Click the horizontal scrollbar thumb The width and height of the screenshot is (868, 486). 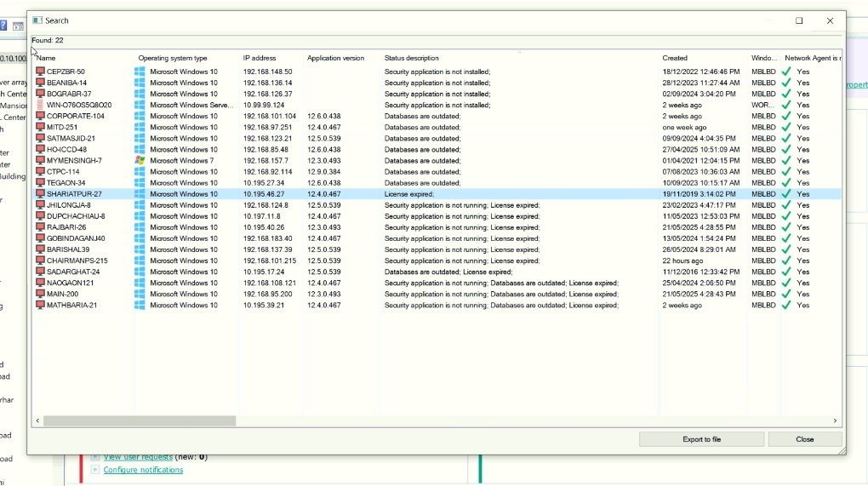point(140,420)
